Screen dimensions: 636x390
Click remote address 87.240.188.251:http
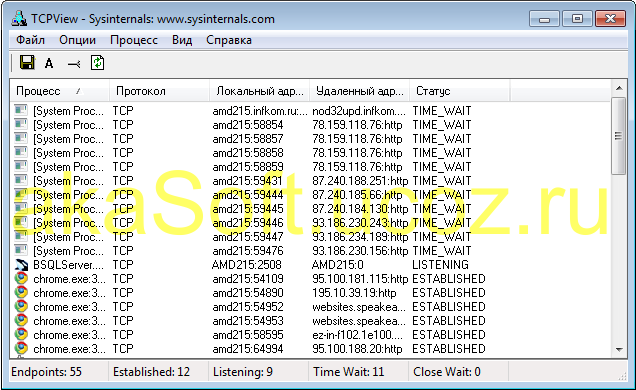pyautogui.click(x=360, y=180)
